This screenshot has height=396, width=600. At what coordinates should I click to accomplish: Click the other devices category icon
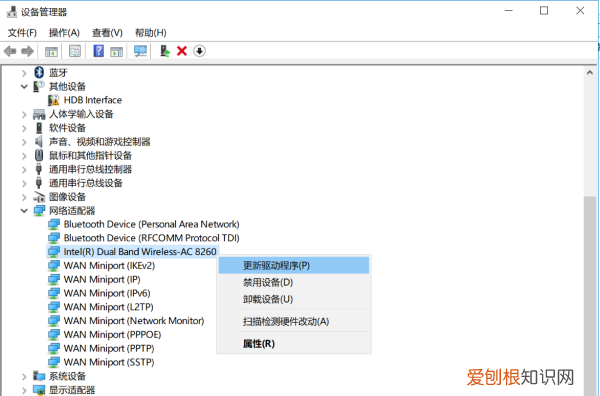click(x=39, y=86)
